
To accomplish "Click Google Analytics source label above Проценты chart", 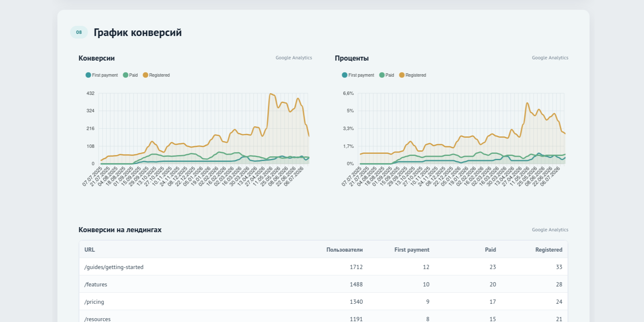I will [x=550, y=58].
